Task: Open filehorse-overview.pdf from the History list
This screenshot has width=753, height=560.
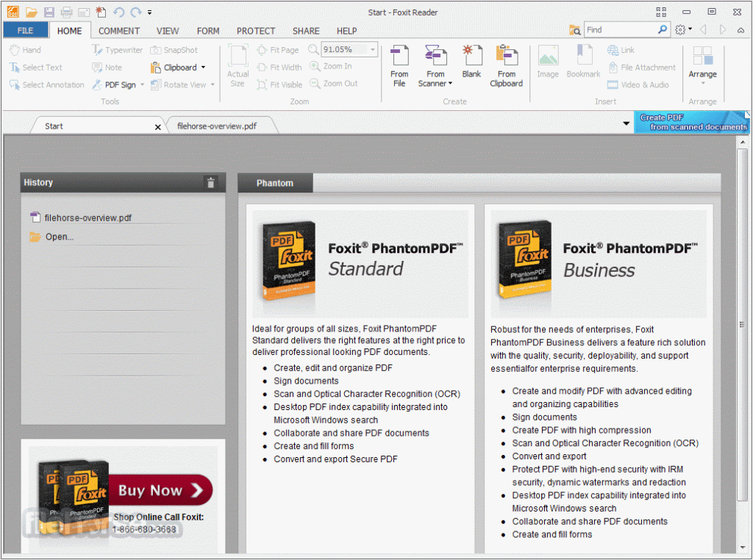Action: [x=88, y=218]
